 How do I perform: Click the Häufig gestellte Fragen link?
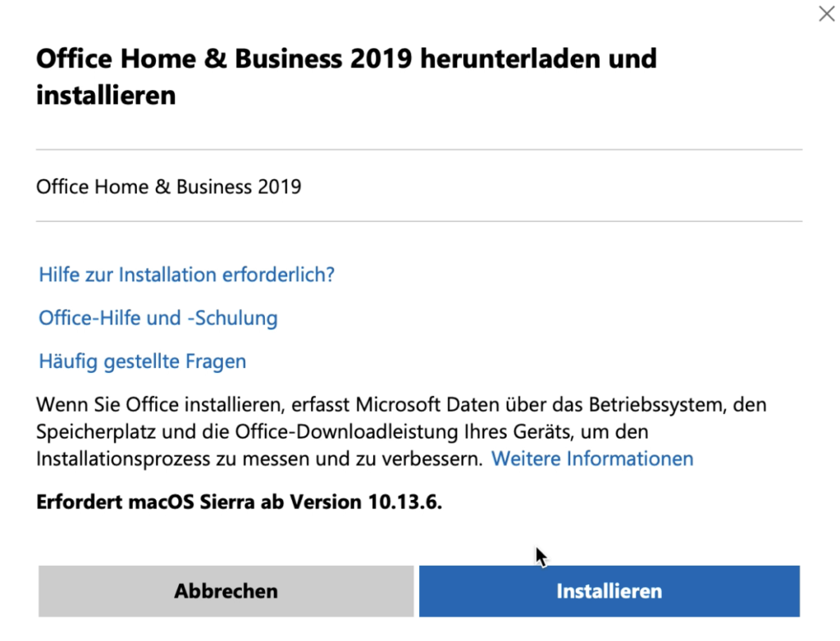coord(142,361)
